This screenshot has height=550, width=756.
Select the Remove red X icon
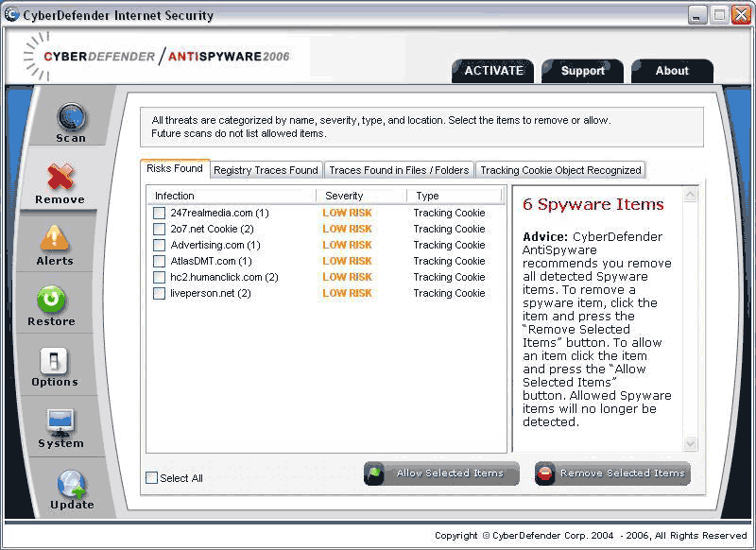point(60,177)
